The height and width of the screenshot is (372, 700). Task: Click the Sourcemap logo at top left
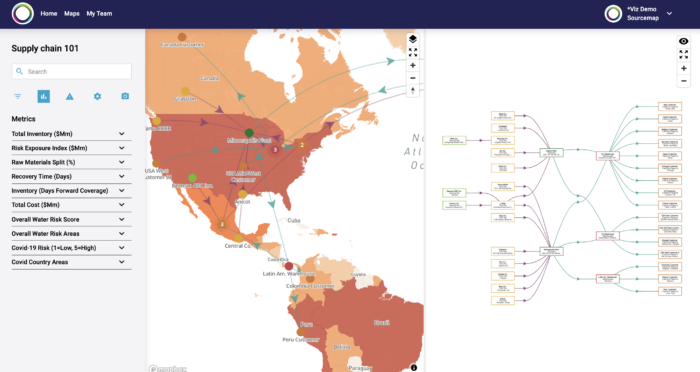[23, 13]
